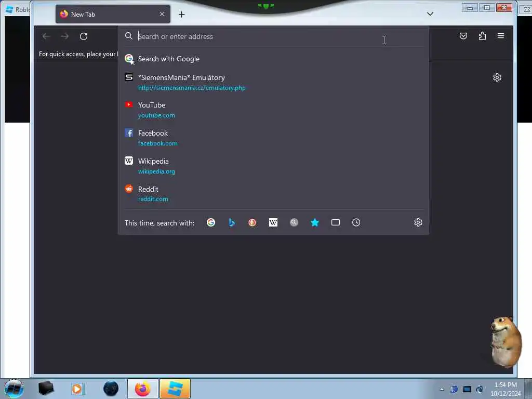Viewport: 532px width, 399px height.
Task: Open a new tab with plus button
Action: click(x=181, y=14)
